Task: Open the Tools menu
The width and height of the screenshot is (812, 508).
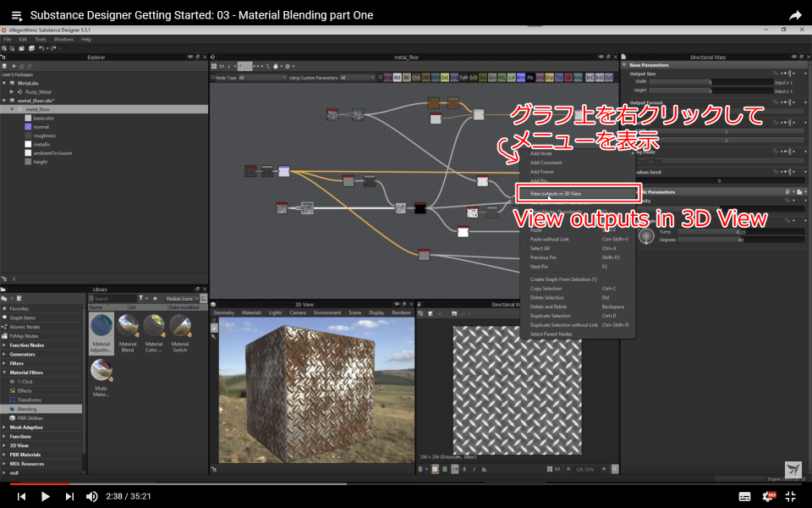Action: pyautogui.click(x=41, y=40)
